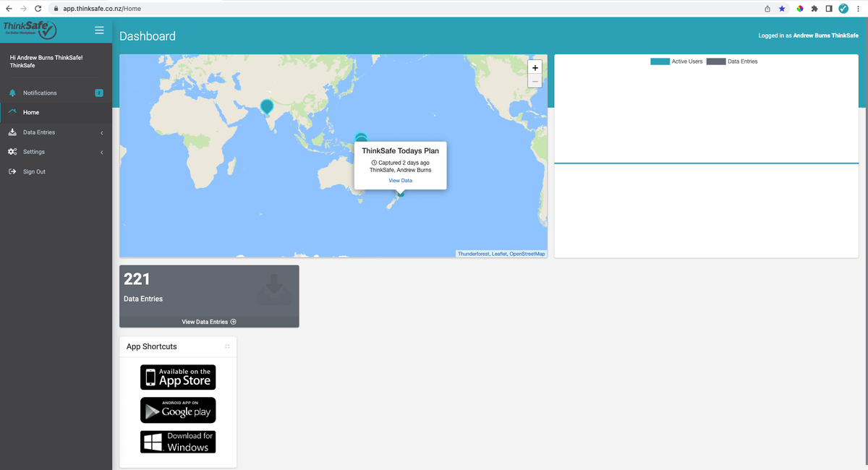Toggle the bookmark star in the address bar
This screenshot has width=868, height=470.
pos(782,8)
